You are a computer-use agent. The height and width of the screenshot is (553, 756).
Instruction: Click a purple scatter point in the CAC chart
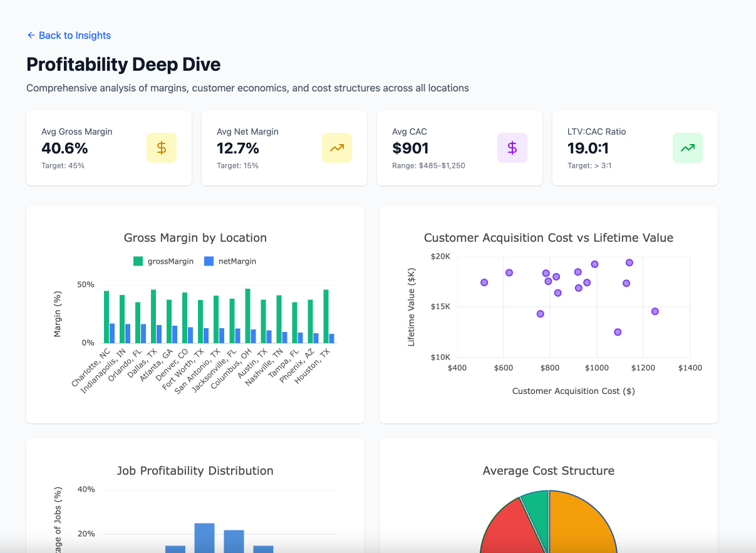pos(594,264)
